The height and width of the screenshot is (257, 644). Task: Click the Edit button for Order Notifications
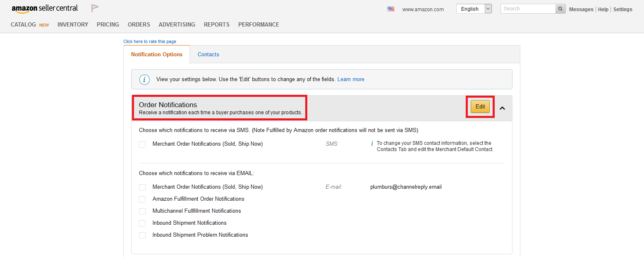(480, 107)
